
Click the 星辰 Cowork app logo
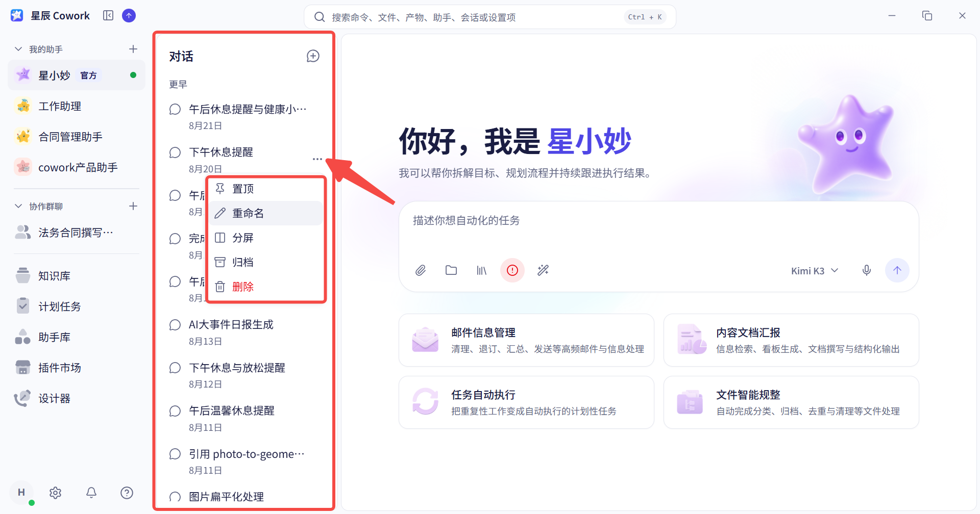click(x=17, y=16)
